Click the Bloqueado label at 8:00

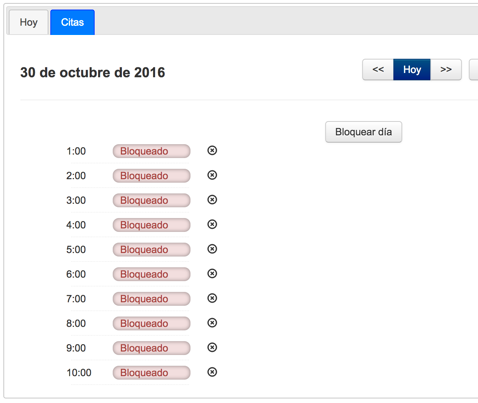pos(151,323)
